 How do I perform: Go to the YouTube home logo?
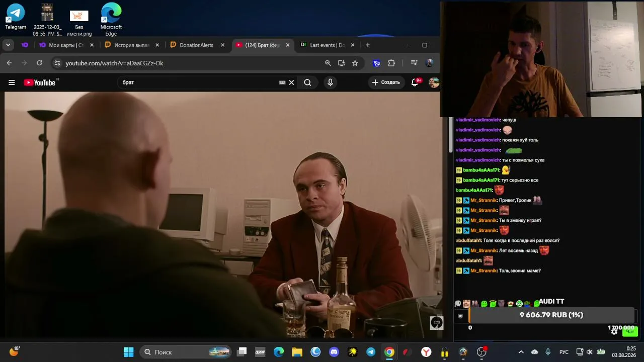click(x=40, y=82)
